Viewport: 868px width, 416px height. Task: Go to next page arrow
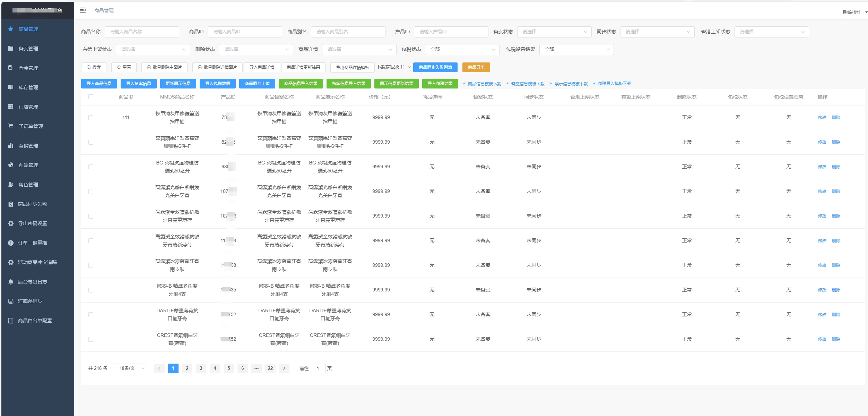[x=284, y=368]
